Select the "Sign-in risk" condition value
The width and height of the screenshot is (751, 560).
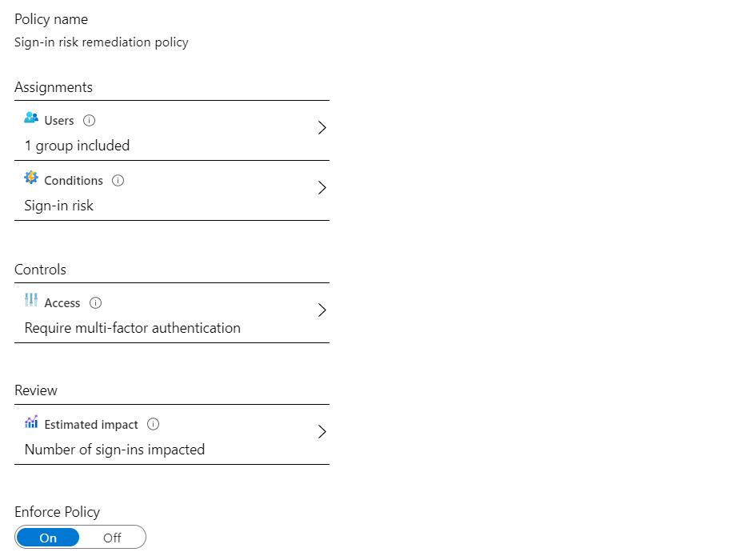point(59,206)
